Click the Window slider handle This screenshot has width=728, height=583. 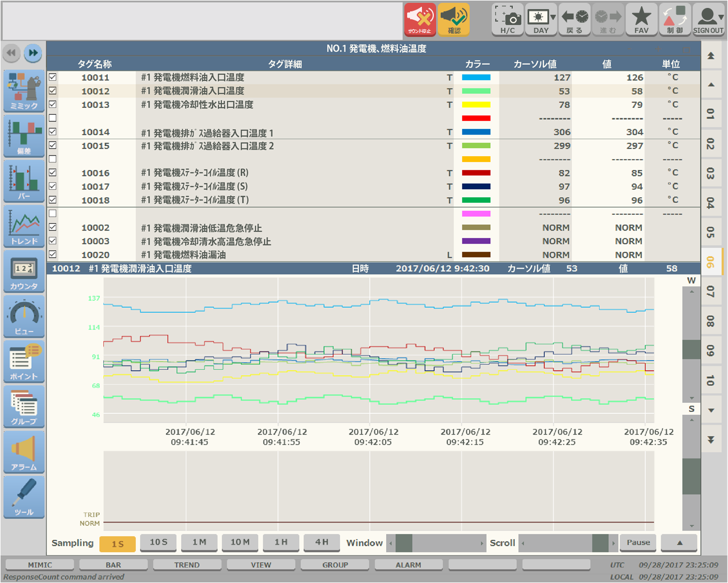point(404,543)
